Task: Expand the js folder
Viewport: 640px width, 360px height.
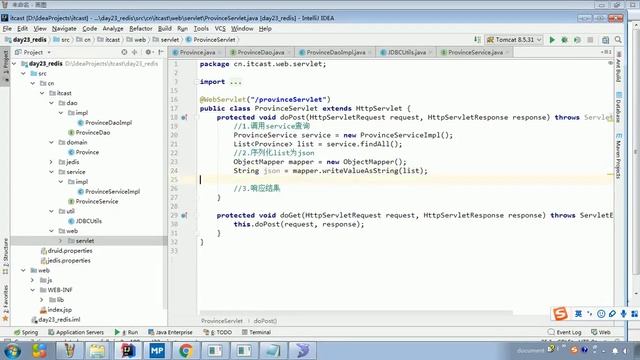Action: coord(33,280)
